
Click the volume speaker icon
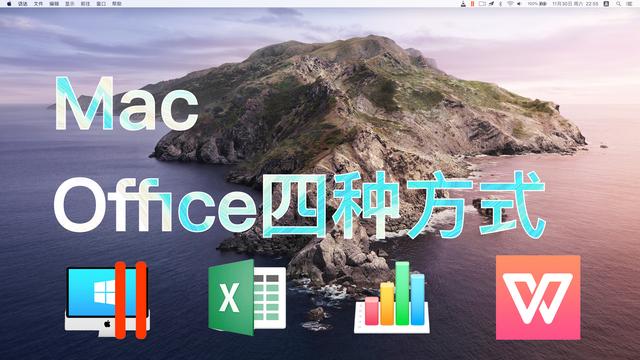[519, 4]
